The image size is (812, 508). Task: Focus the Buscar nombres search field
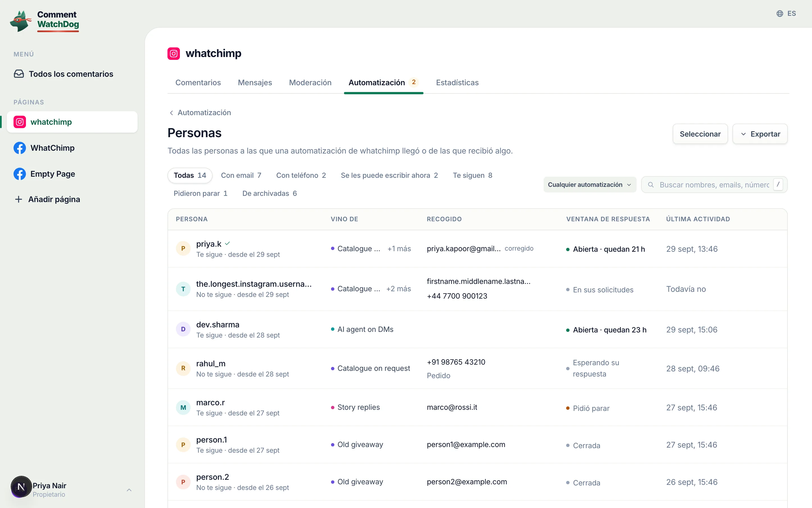[x=714, y=185]
